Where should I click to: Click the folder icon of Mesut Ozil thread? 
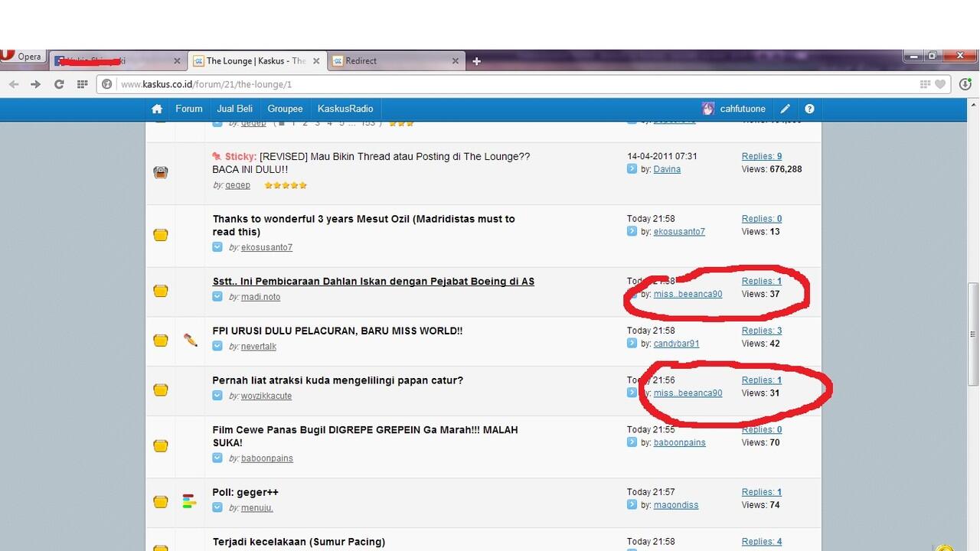[x=160, y=235]
